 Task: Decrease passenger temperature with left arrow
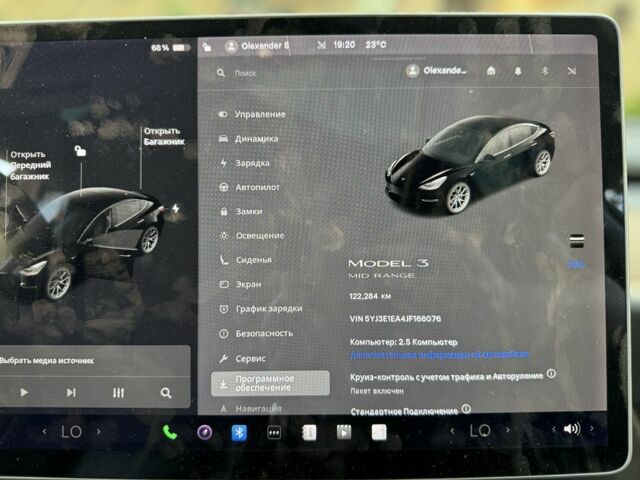coord(452,431)
